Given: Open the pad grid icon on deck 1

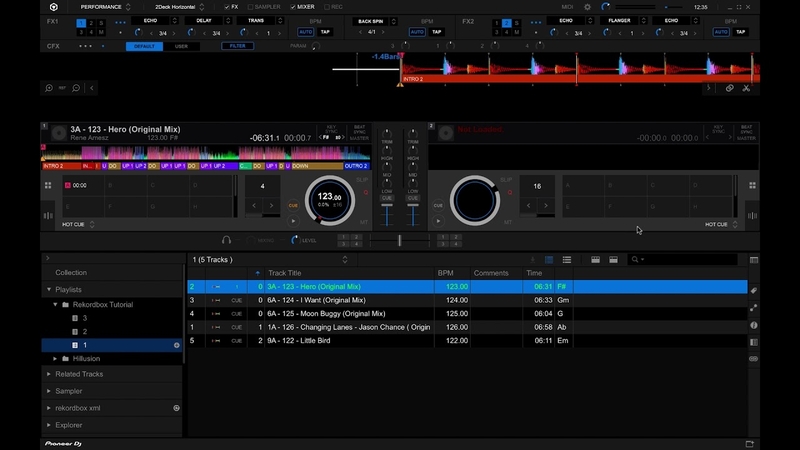Looking at the screenshot, I should [x=48, y=185].
